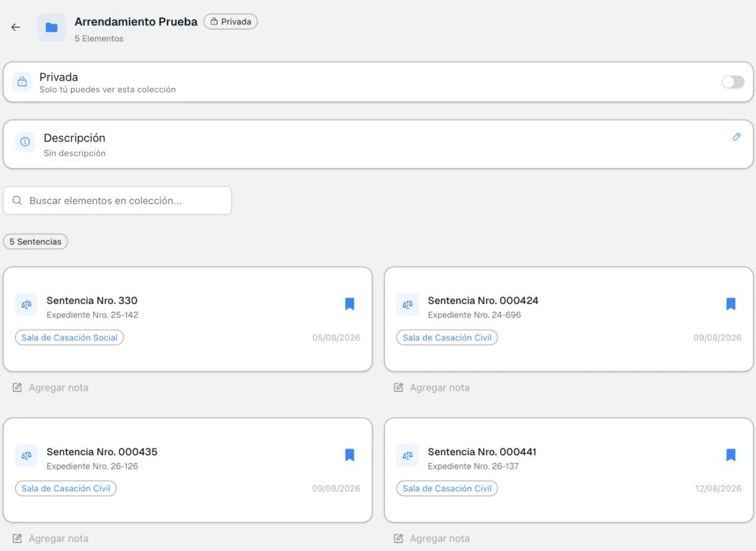
Task: Remove bookmark from Sentencia Nro. 000435
Action: 349,455
